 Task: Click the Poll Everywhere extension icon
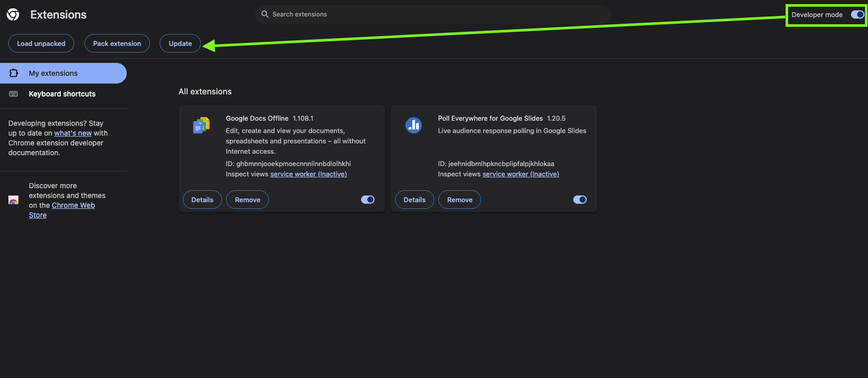[414, 125]
